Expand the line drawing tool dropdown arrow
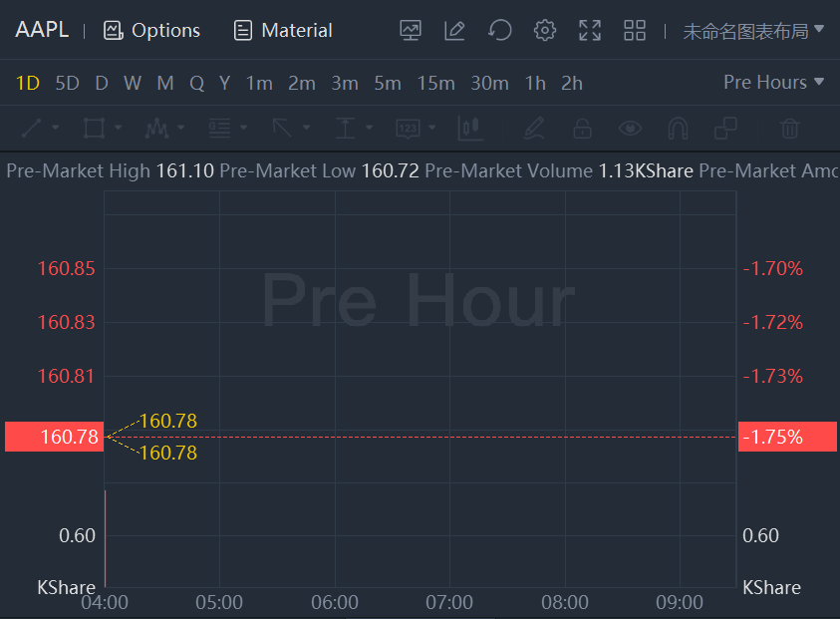Screen dimensions: 840x619 (x=55, y=128)
